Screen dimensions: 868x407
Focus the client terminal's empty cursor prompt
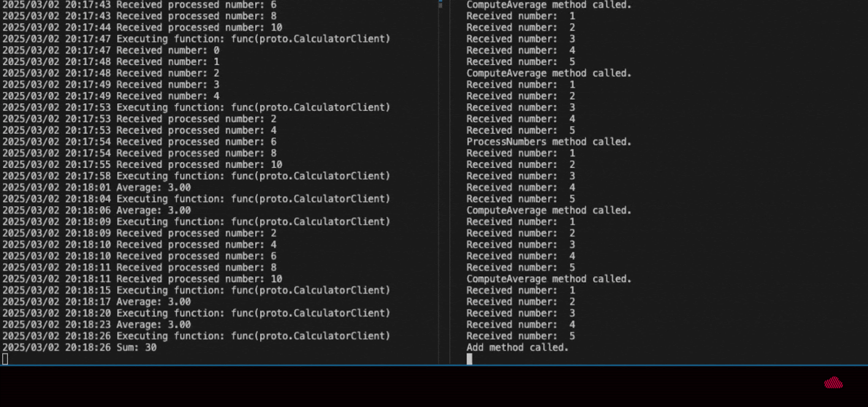(5, 359)
